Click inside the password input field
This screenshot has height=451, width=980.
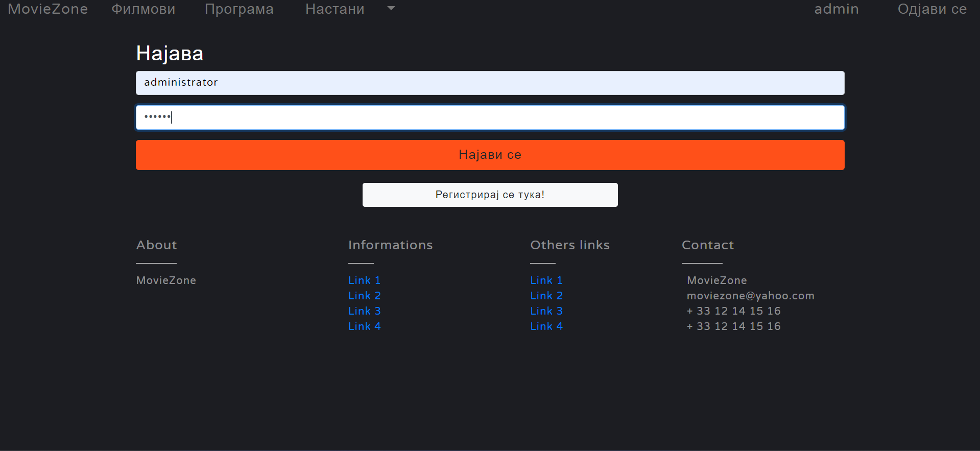click(490, 117)
